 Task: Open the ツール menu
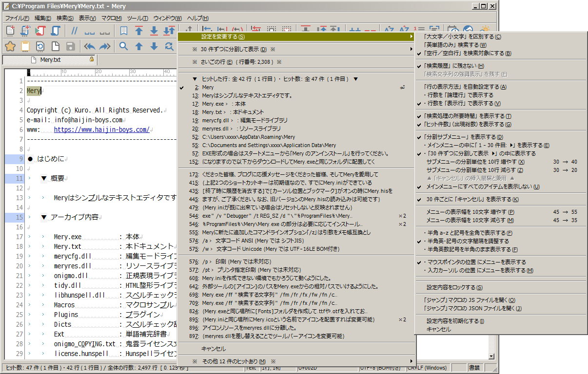[x=137, y=18]
